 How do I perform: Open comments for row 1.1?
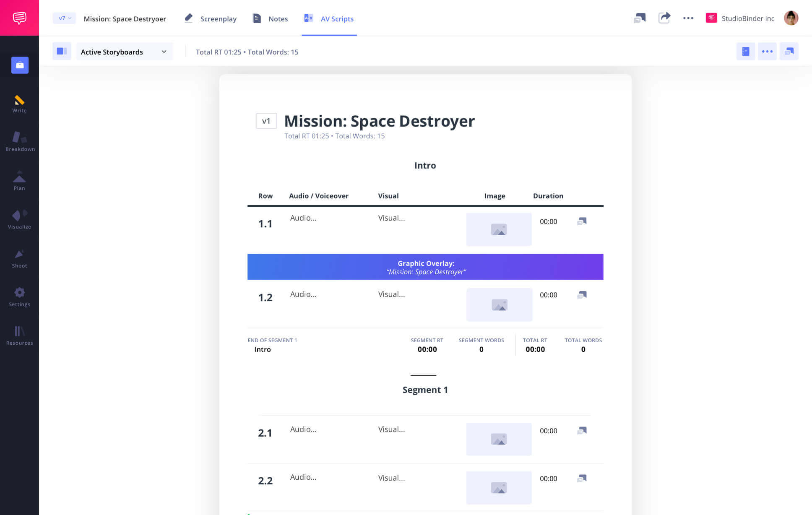click(582, 221)
